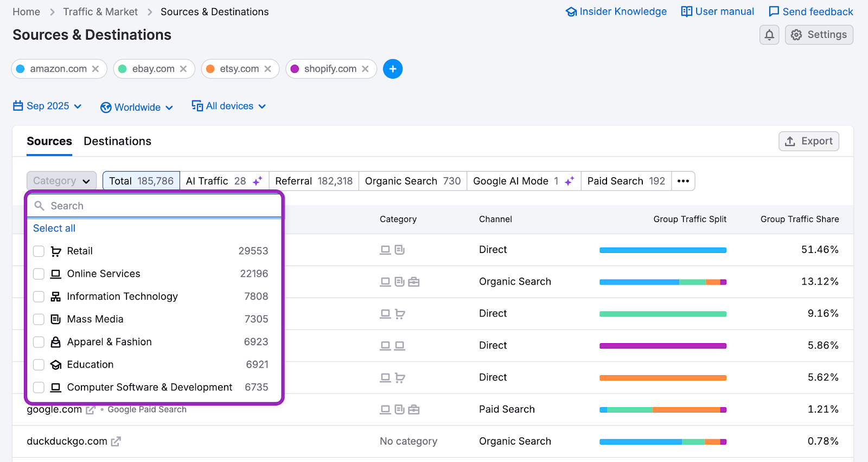Select the Paid Search 192 tab
Image resolution: width=868 pixels, height=462 pixels.
[626, 181]
